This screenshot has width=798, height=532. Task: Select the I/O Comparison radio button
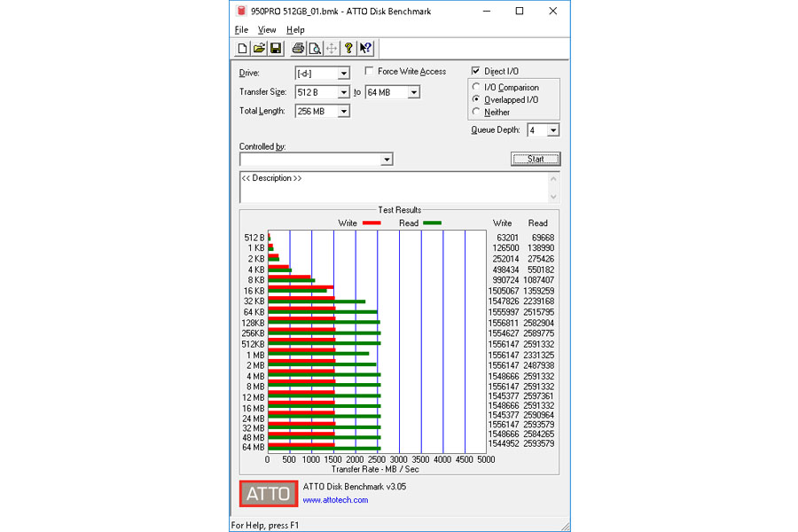point(477,88)
